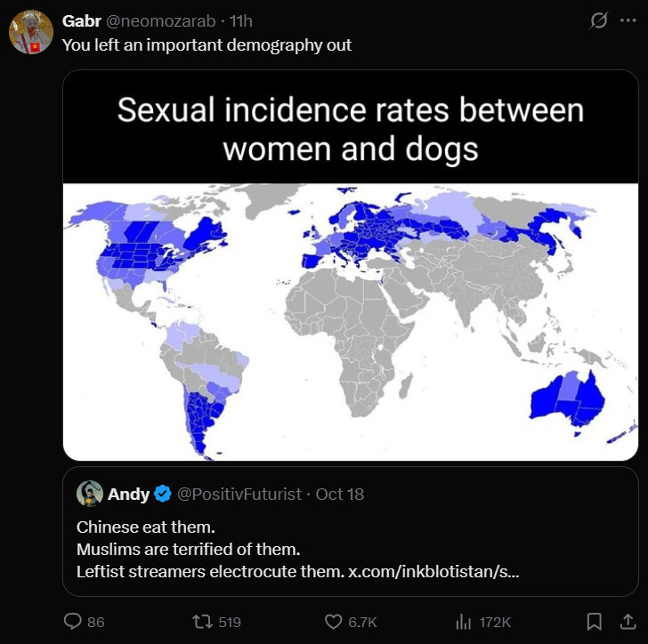Click Andy's blue verified badge
Image resolution: width=648 pixels, height=644 pixels.
163,494
